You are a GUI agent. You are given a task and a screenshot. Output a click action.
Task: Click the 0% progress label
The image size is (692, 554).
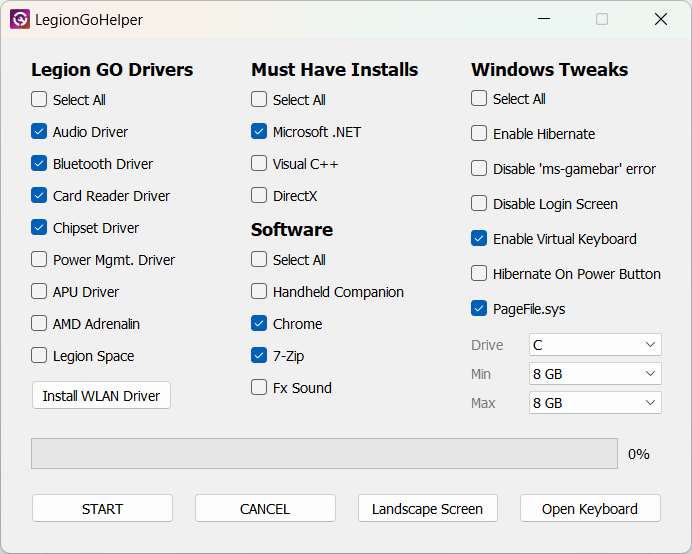click(x=639, y=454)
